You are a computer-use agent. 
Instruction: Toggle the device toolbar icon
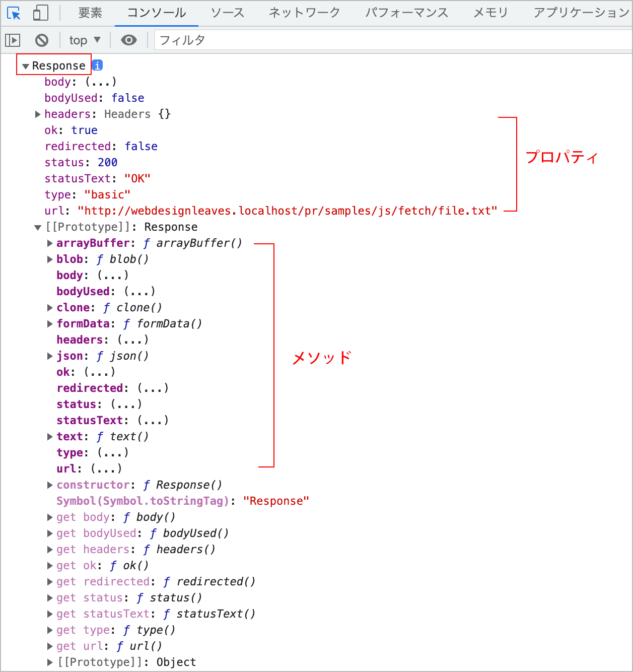(40, 13)
